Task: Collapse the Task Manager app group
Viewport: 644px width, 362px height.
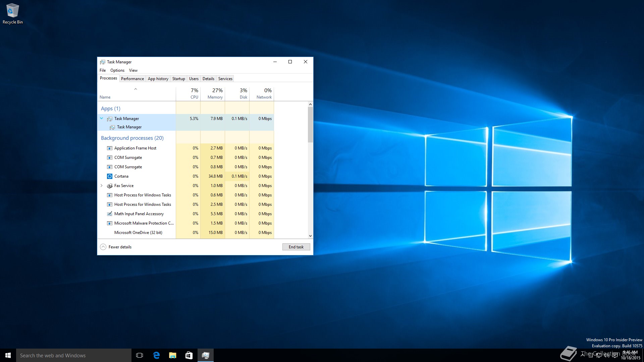Action: coord(102,118)
